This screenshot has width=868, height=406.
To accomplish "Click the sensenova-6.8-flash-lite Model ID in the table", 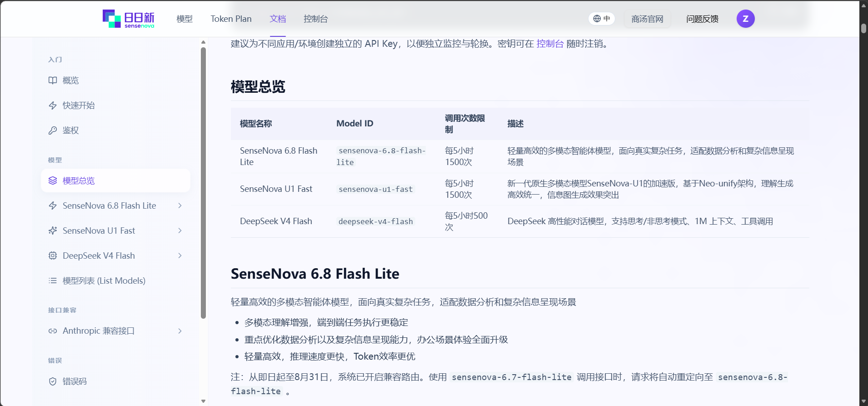I will (381, 156).
